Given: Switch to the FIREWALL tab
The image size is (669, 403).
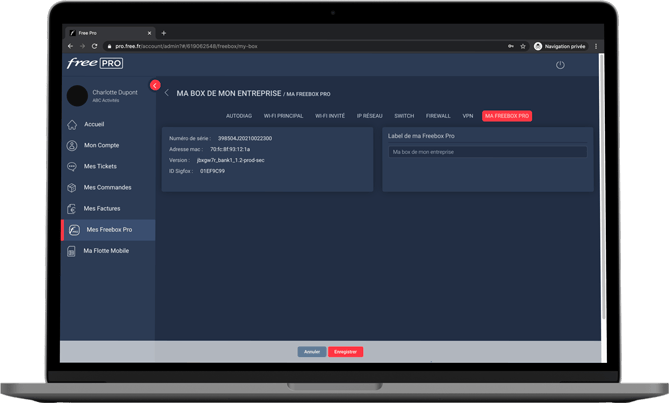Looking at the screenshot, I should [438, 116].
